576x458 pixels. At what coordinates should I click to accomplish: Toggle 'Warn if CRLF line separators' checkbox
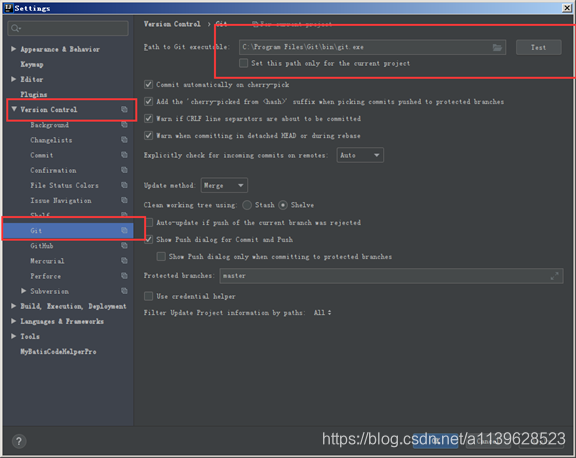[x=148, y=118]
